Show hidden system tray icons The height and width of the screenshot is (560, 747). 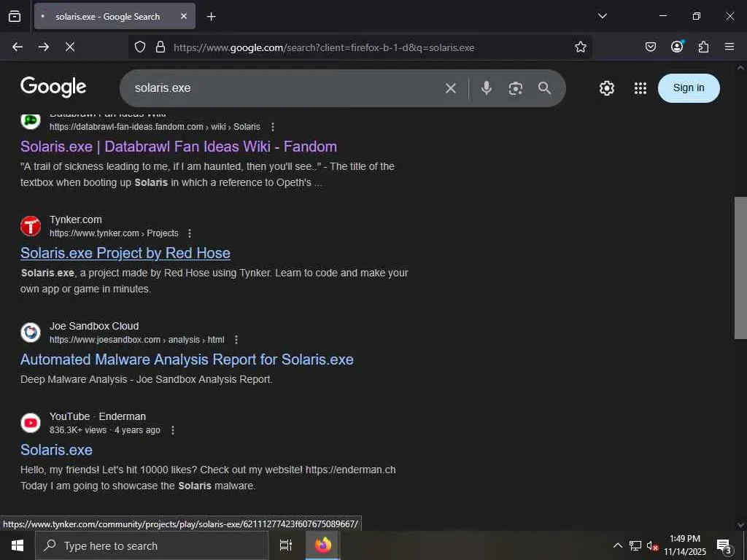[x=617, y=545]
